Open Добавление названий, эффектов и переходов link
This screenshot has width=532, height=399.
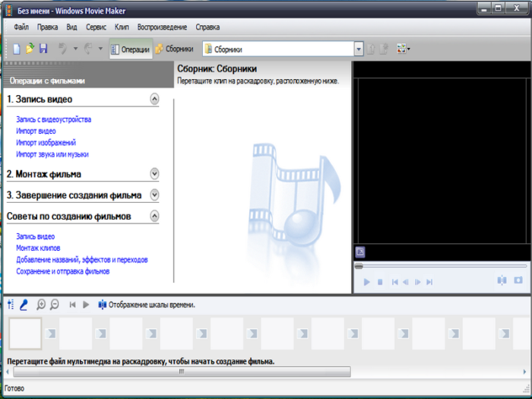(82, 260)
